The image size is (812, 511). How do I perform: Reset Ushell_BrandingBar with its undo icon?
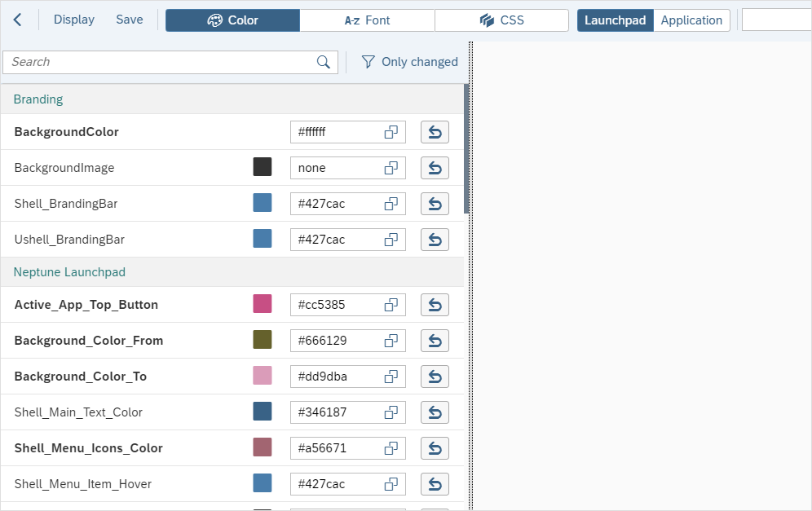435,240
